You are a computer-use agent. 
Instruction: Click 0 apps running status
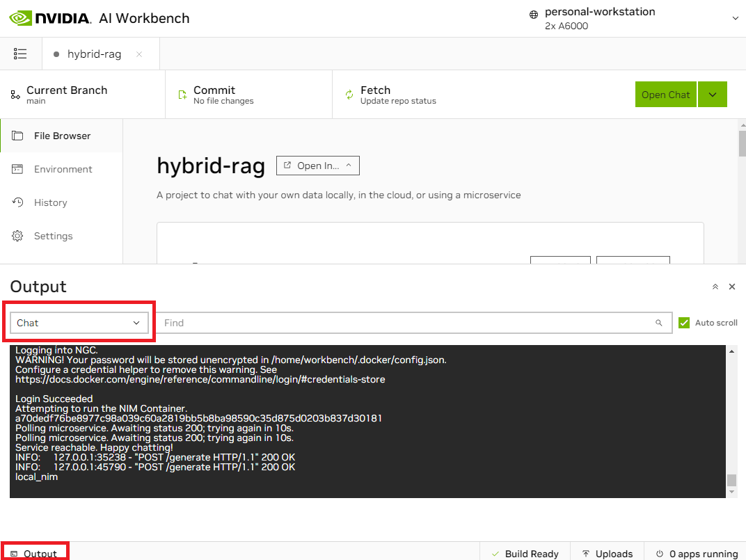click(x=697, y=553)
